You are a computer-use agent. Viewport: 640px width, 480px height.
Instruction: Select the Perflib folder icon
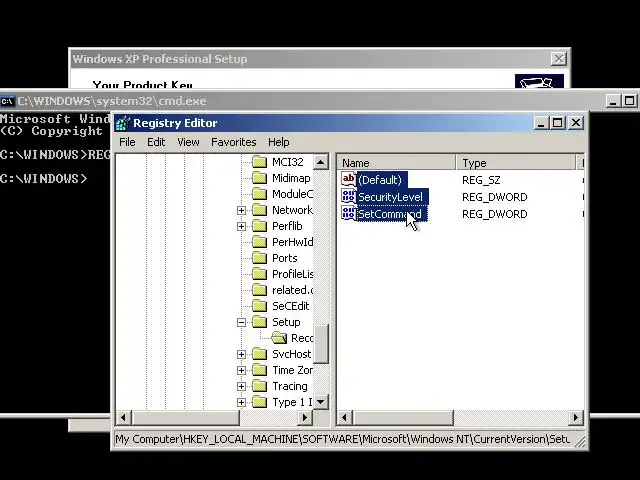click(x=260, y=226)
